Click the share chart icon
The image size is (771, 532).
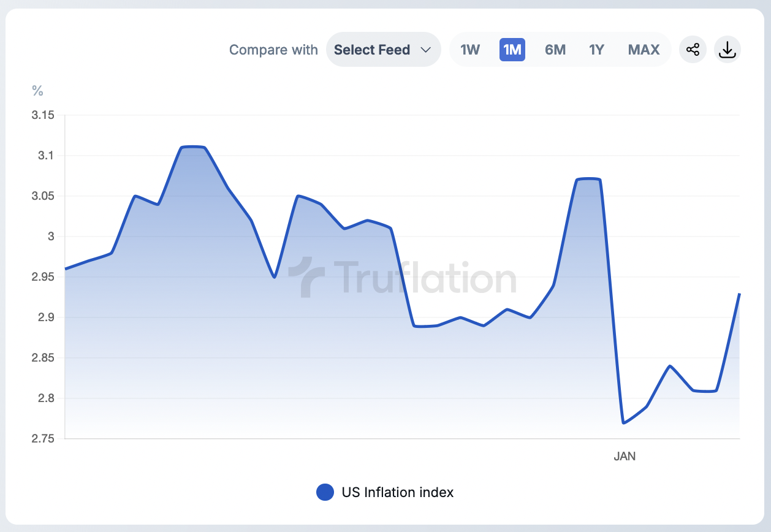click(693, 50)
